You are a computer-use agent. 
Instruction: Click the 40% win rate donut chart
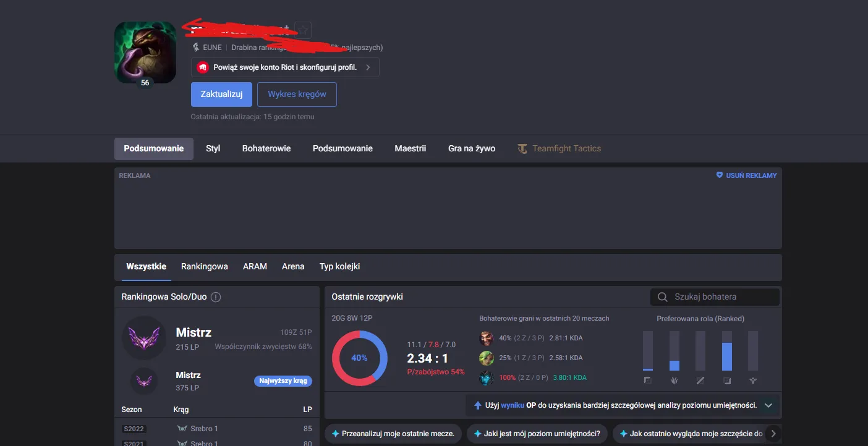359,358
